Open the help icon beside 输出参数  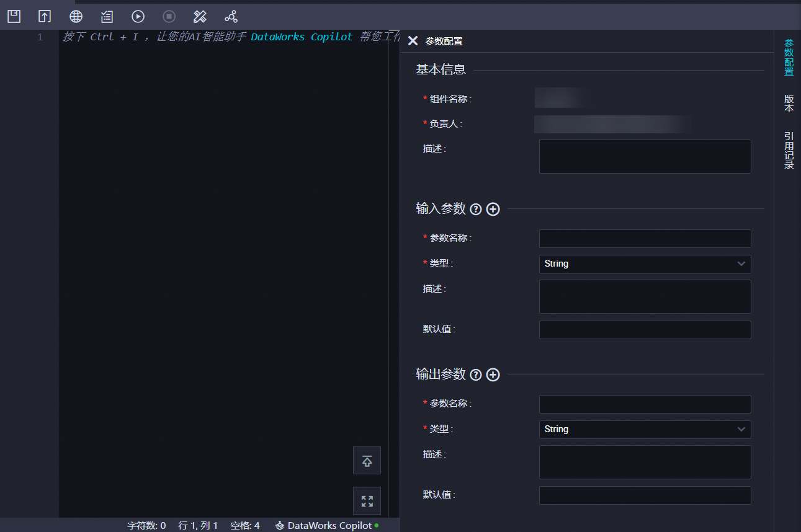pyautogui.click(x=476, y=375)
